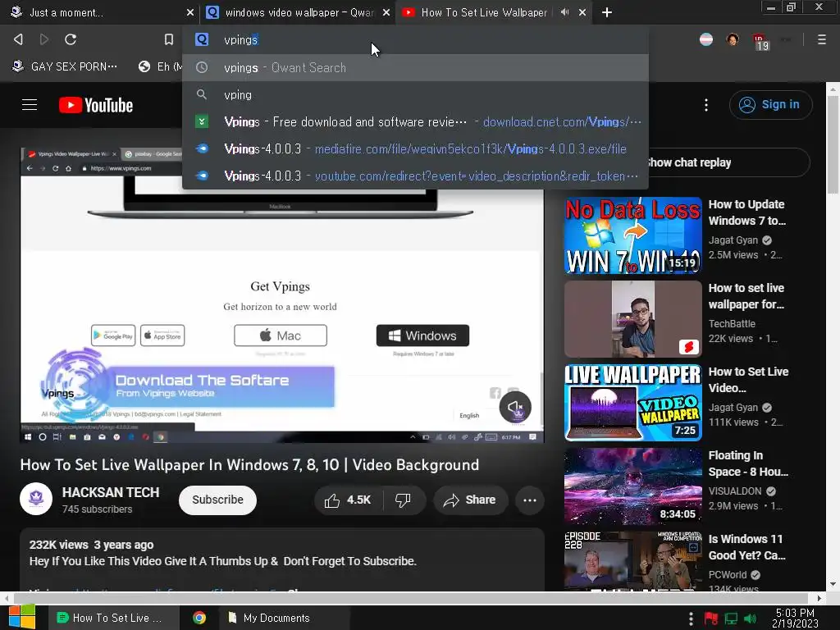The width and height of the screenshot is (840, 630).
Task: Open 'LIVE WALLPAPER VIDEO WALLPAPER' thumbnail
Action: click(632, 402)
